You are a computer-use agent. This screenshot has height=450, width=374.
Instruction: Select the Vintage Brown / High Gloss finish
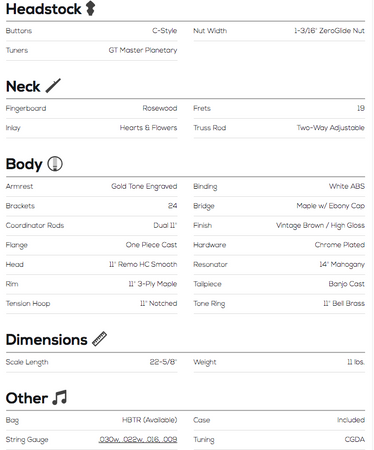320,226
